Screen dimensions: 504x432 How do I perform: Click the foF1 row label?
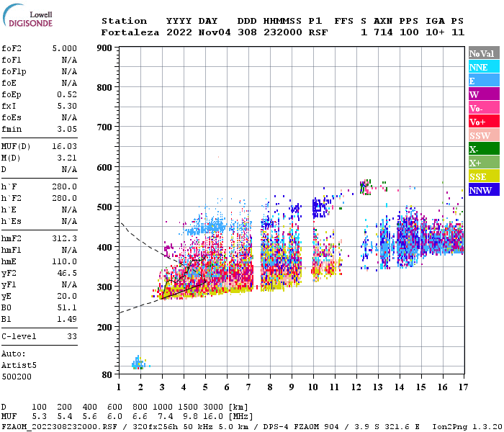(x=12, y=60)
